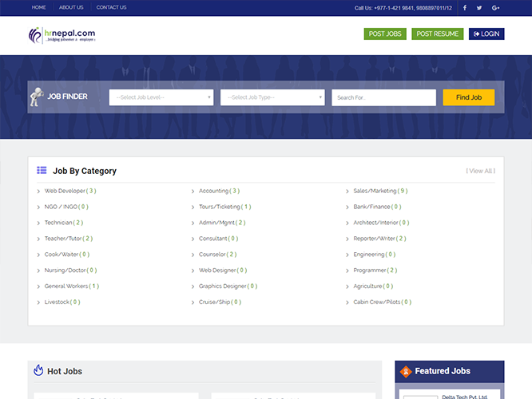
Task: Open the Reporter/Writer category
Action: click(x=379, y=239)
